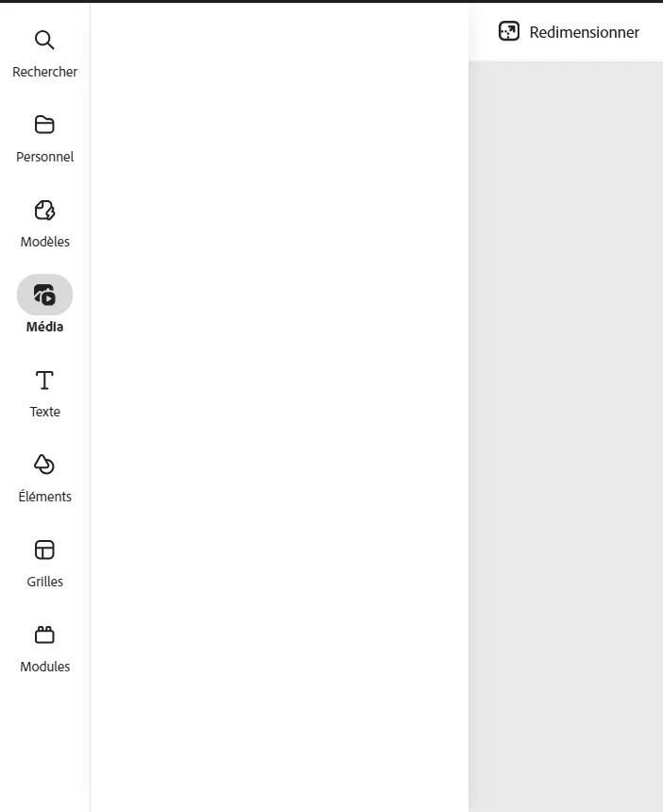Select the Modules text label
The height and width of the screenshot is (812, 663).
pyautogui.click(x=45, y=667)
